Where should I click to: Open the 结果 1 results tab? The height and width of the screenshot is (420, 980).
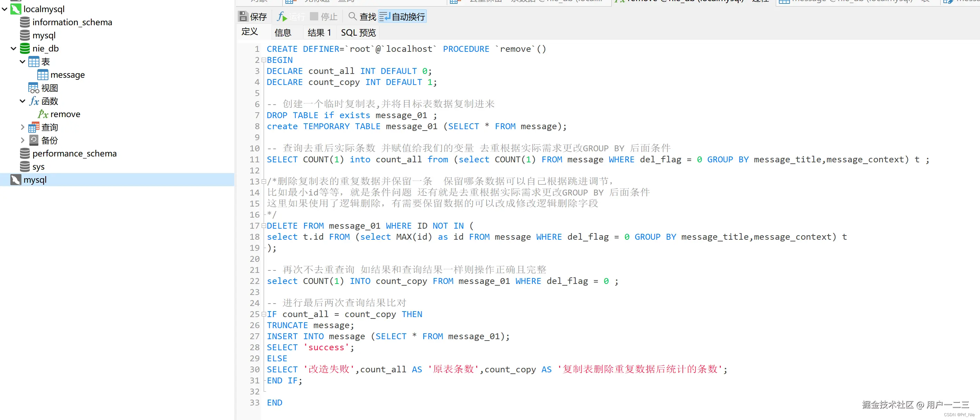click(x=319, y=33)
